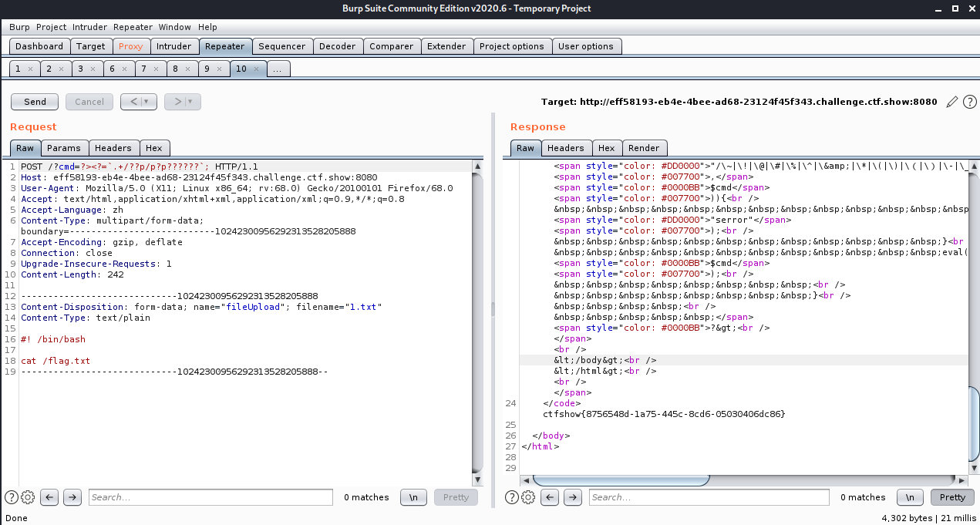Switch to the Intruder tool tab

[173, 46]
